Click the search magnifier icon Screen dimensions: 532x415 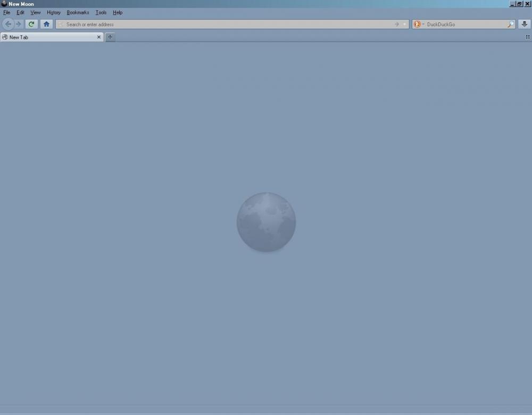coord(510,24)
